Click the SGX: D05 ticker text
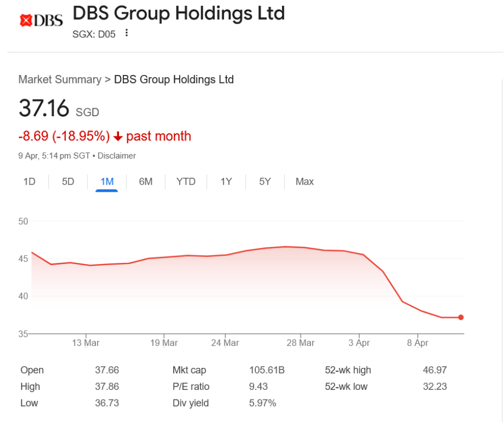 (x=94, y=34)
